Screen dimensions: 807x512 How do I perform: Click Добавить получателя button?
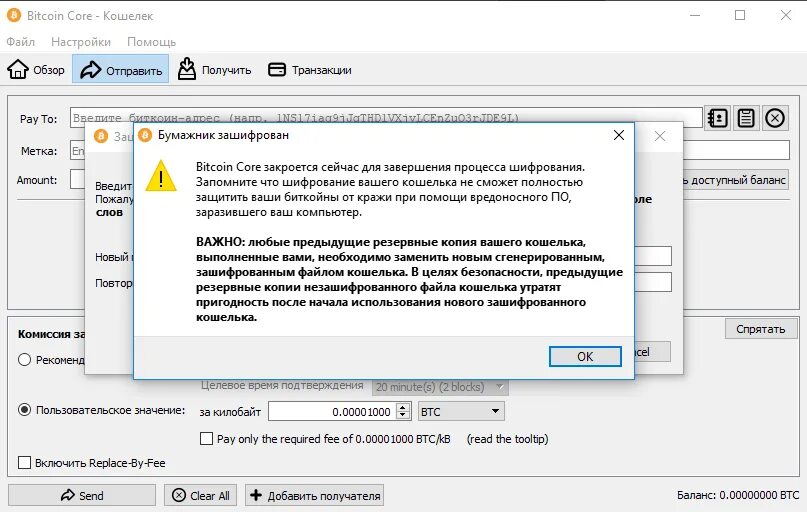[x=314, y=495]
